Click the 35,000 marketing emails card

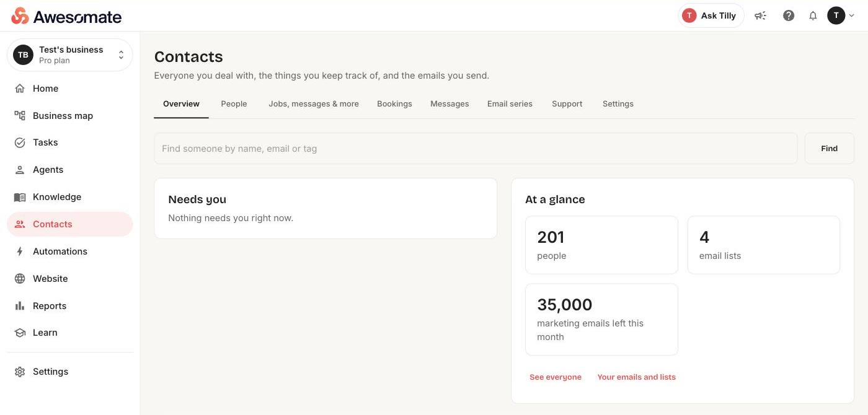[x=601, y=320]
